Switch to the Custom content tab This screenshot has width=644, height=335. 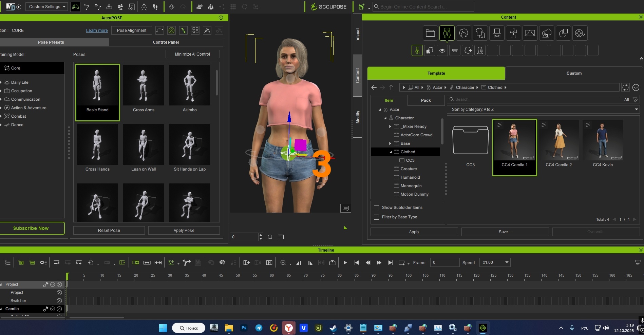[574, 73]
